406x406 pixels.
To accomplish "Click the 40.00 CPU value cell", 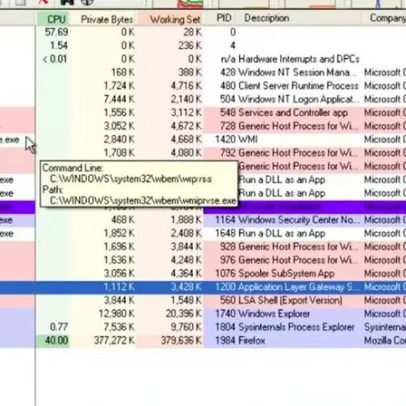I will pos(53,341).
